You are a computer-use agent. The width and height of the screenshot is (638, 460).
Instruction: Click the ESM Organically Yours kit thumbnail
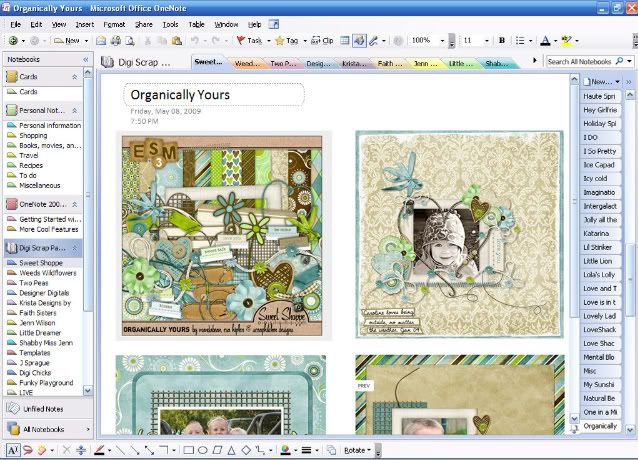pyautogui.click(x=222, y=236)
